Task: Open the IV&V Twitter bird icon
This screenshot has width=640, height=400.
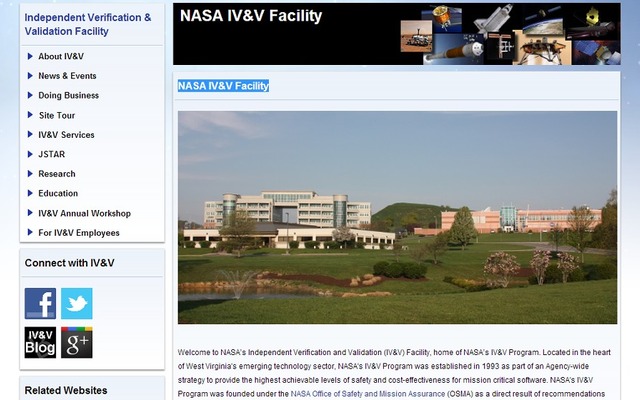Action: [x=77, y=304]
